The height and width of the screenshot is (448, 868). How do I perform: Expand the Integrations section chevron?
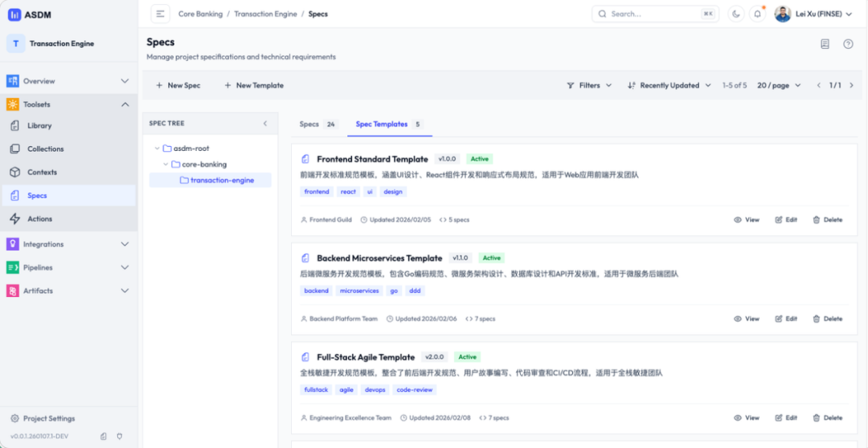tap(125, 244)
